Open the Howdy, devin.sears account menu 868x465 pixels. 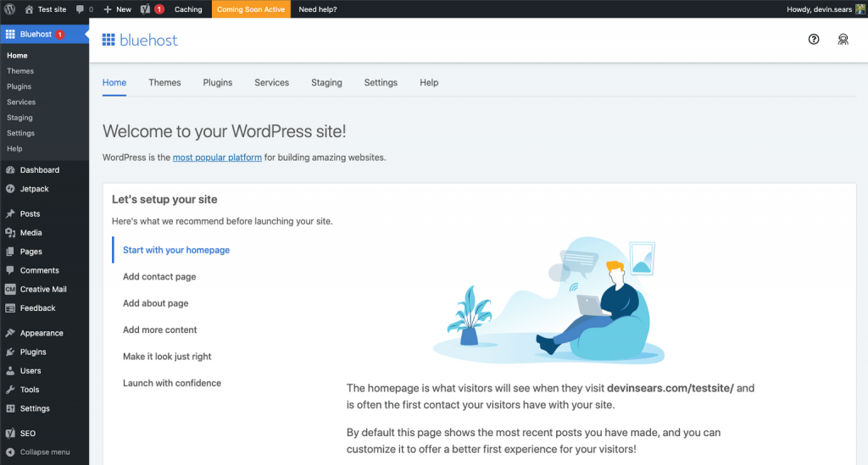tap(825, 8)
